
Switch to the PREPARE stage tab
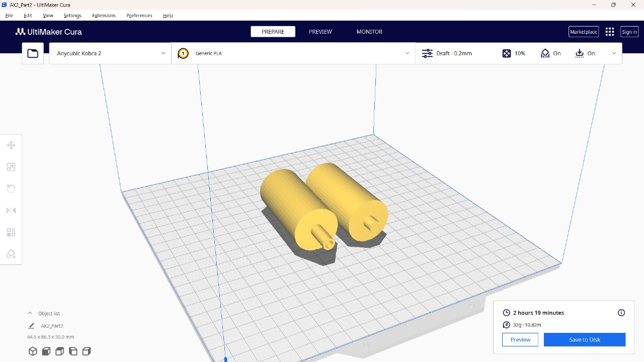273,32
